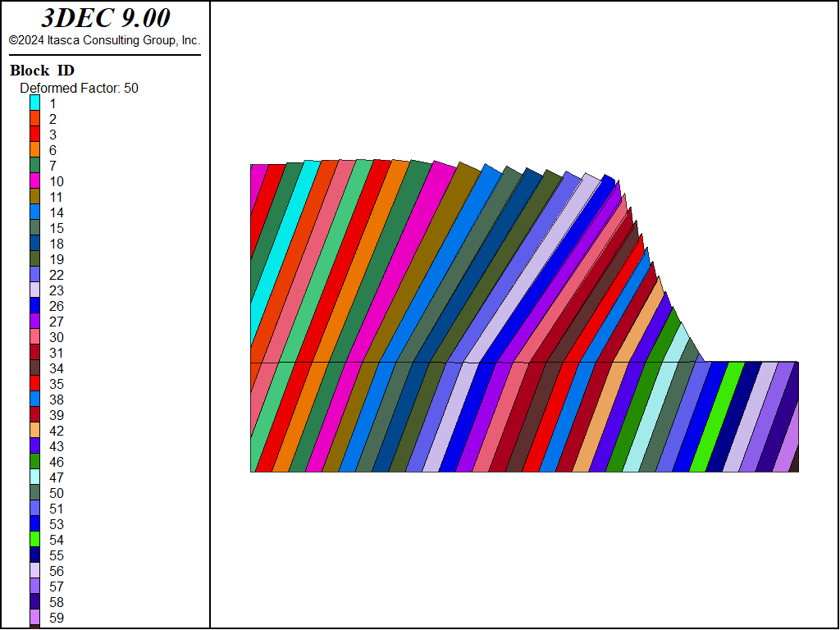
Task: Click the legend number 23 label
Action: 57,290
